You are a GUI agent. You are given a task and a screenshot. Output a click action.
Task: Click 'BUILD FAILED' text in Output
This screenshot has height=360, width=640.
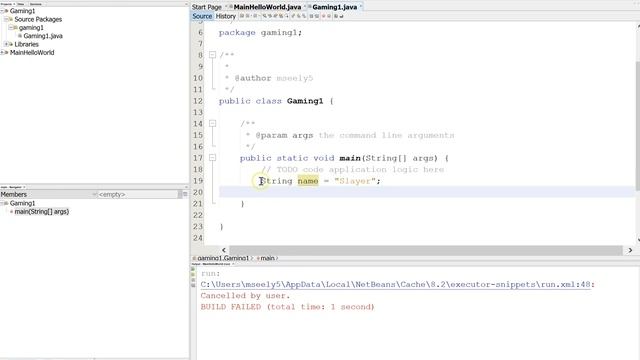click(x=231, y=307)
